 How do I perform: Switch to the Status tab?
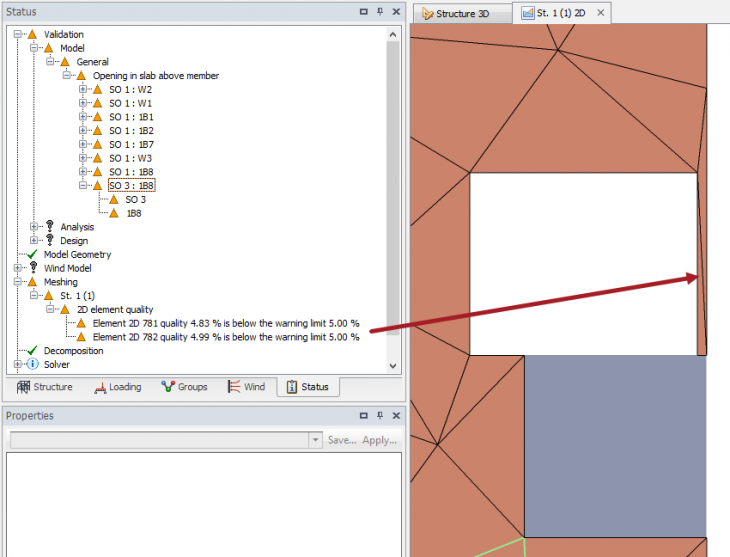pyautogui.click(x=308, y=387)
